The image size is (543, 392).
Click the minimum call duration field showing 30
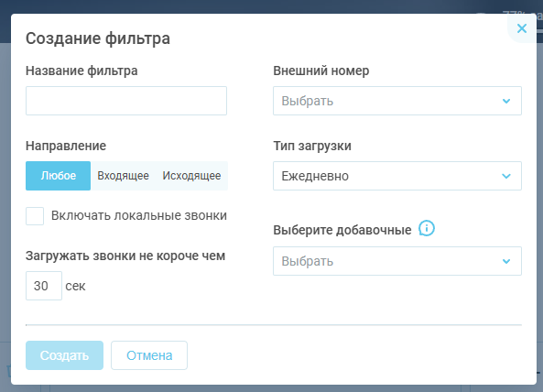[44, 286]
